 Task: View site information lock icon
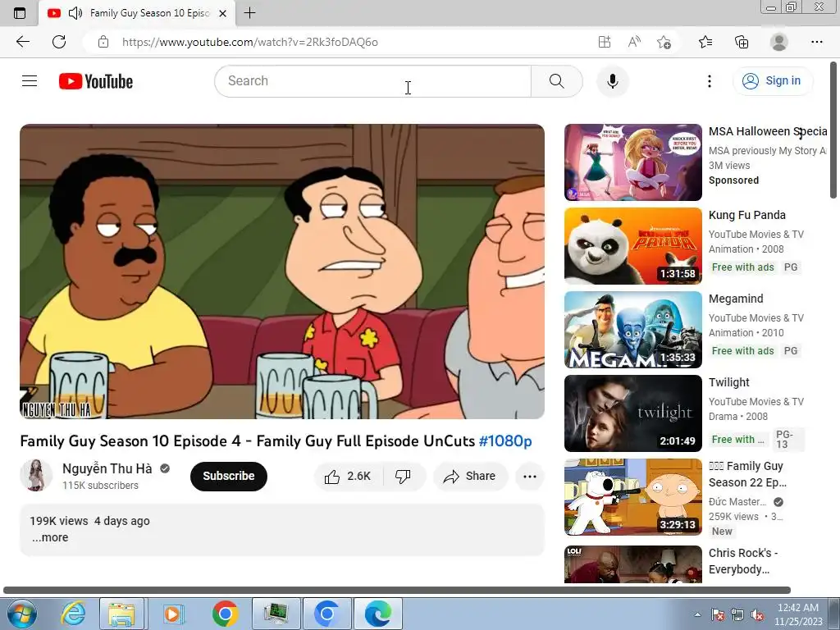click(x=103, y=42)
